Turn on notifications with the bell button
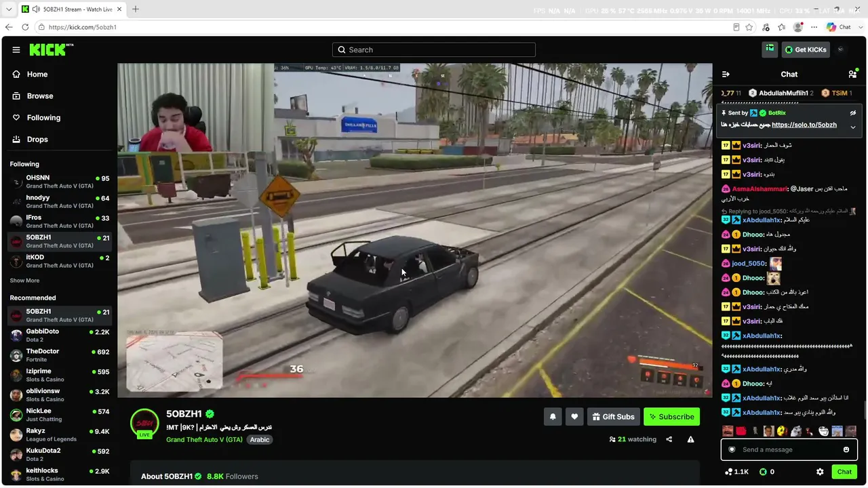868x488 pixels. 553,417
